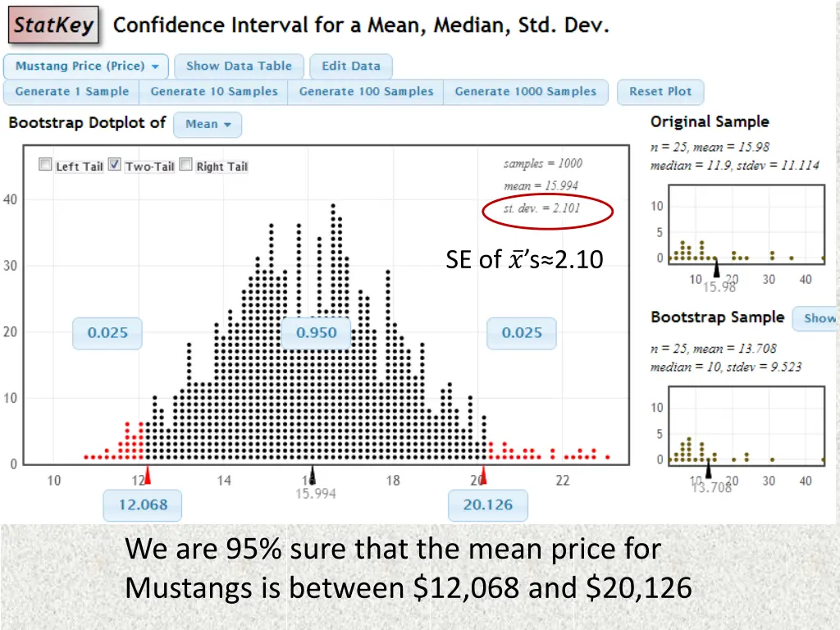
Task: Enable the Right Tail checkbox
Action: point(186,164)
